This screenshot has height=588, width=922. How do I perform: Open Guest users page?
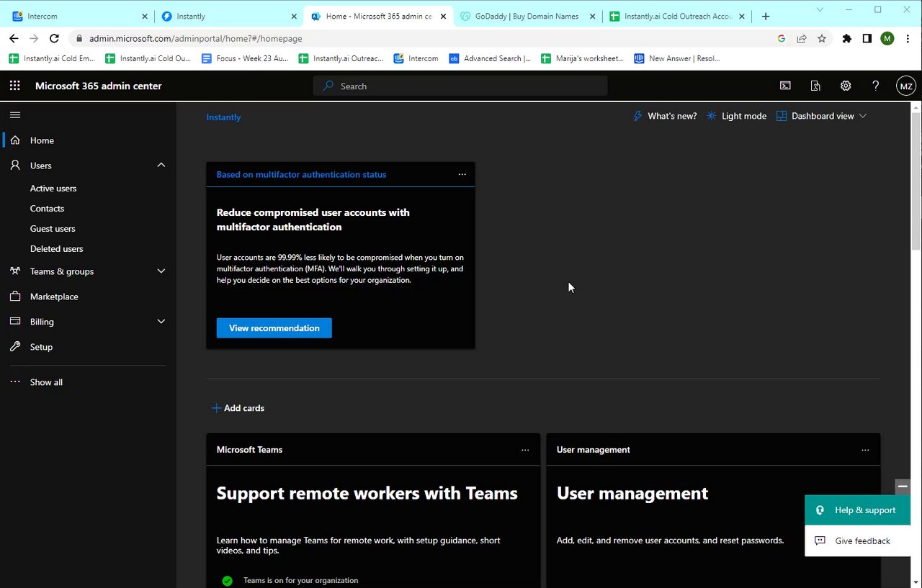point(53,229)
